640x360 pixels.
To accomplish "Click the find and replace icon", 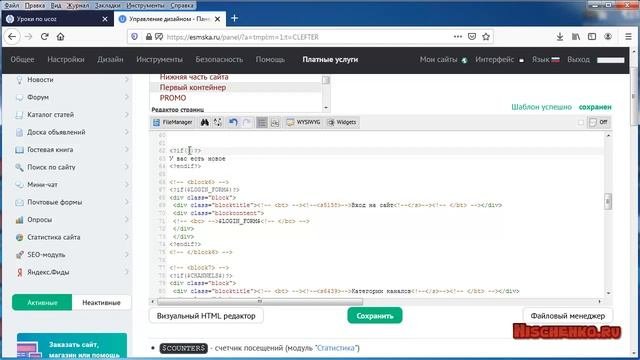I will click(x=218, y=122).
